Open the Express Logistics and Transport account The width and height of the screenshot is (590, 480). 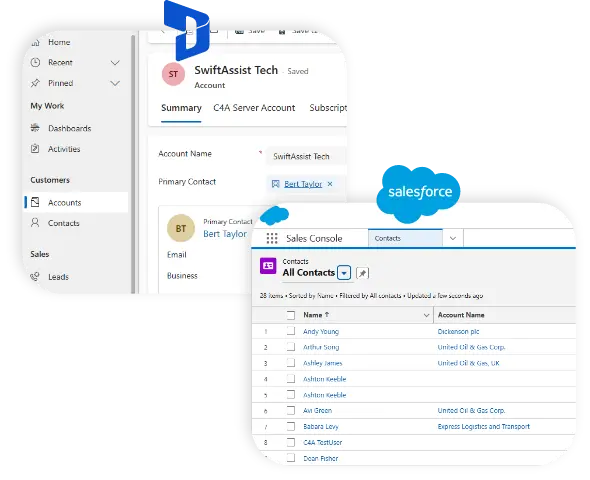[x=484, y=427]
